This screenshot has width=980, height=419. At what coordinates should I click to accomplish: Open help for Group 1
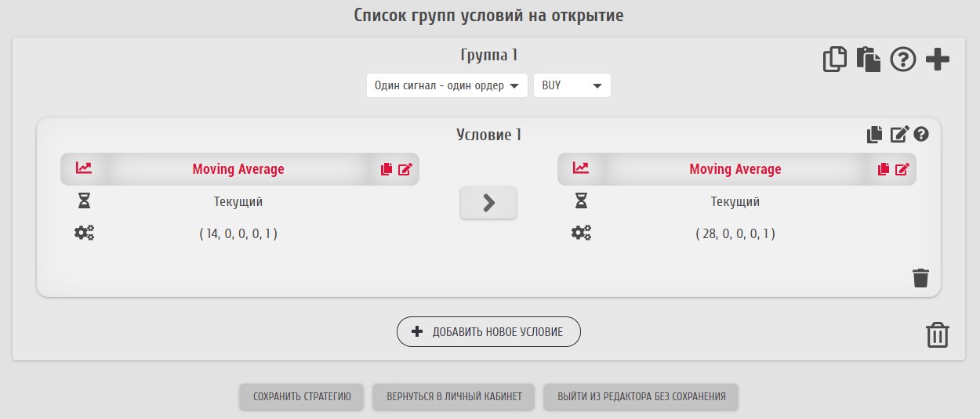tap(902, 60)
